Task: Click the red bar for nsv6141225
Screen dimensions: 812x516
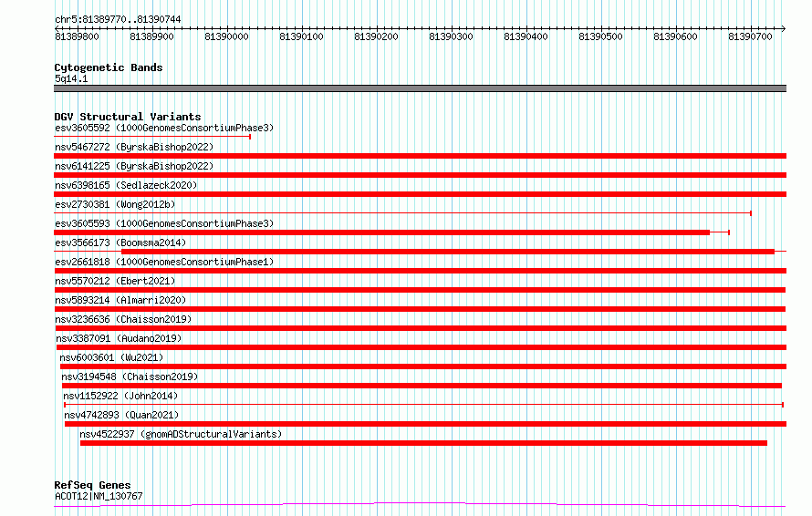Action: (x=420, y=175)
